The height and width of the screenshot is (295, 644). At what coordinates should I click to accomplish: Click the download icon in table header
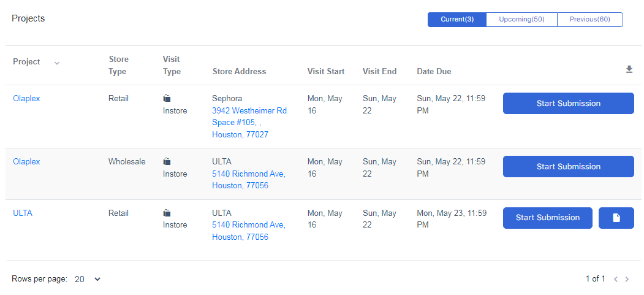(x=629, y=70)
